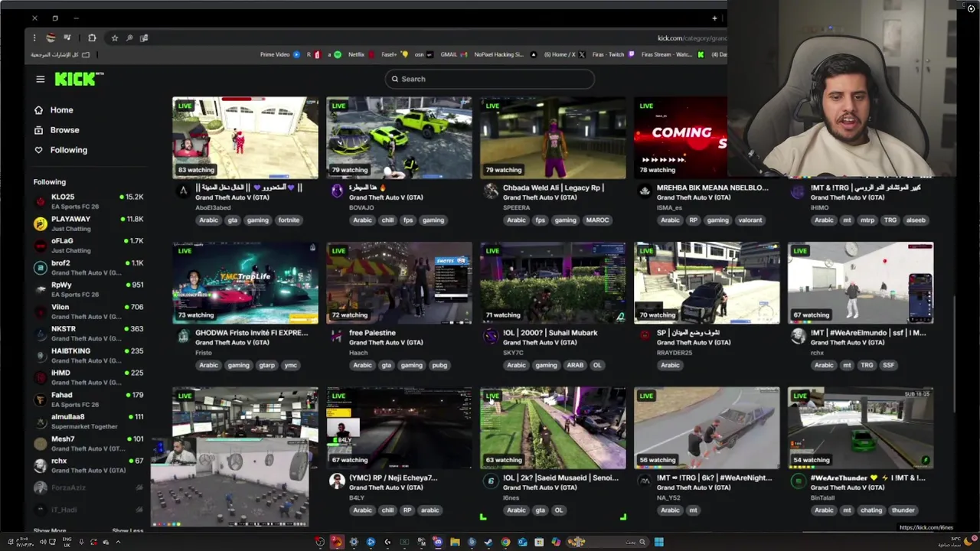Open the browser extensions puzzle icon
980x551 pixels.
[92, 37]
